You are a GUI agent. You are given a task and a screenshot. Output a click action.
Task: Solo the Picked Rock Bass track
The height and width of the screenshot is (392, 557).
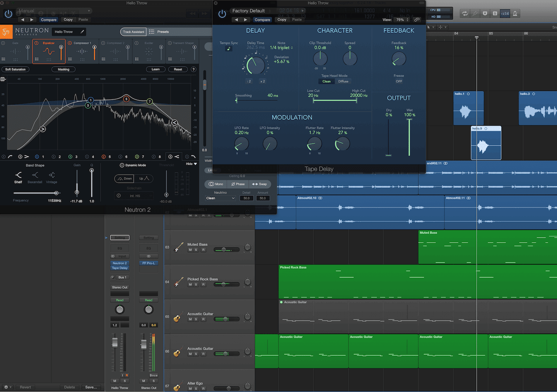[x=196, y=285]
